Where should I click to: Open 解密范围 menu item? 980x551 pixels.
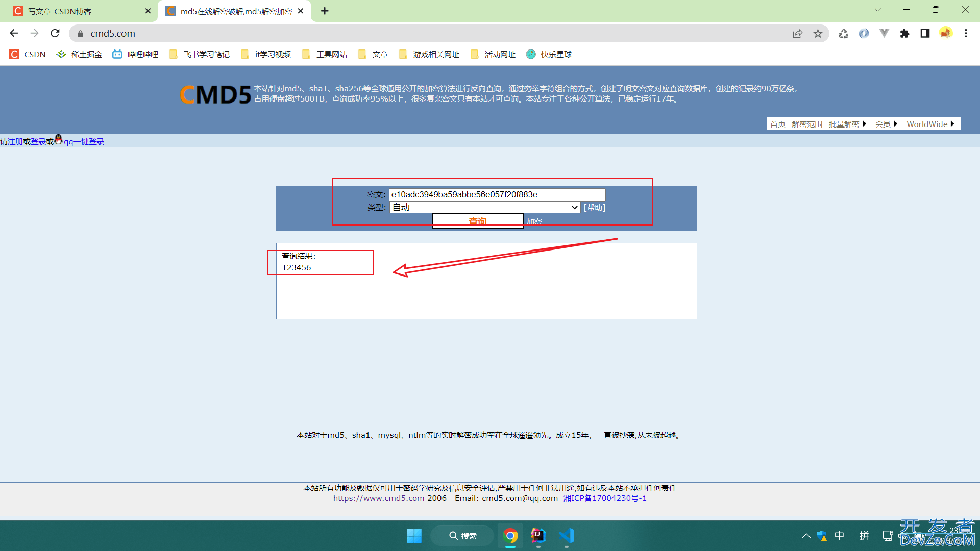pyautogui.click(x=806, y=124)
